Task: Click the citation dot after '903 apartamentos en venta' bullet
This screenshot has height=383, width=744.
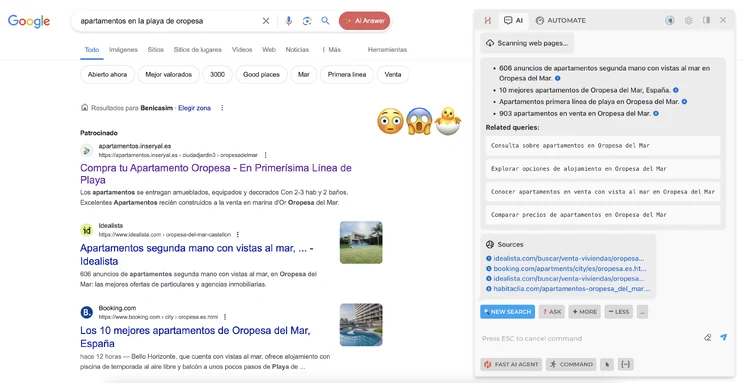Action: 656,113
